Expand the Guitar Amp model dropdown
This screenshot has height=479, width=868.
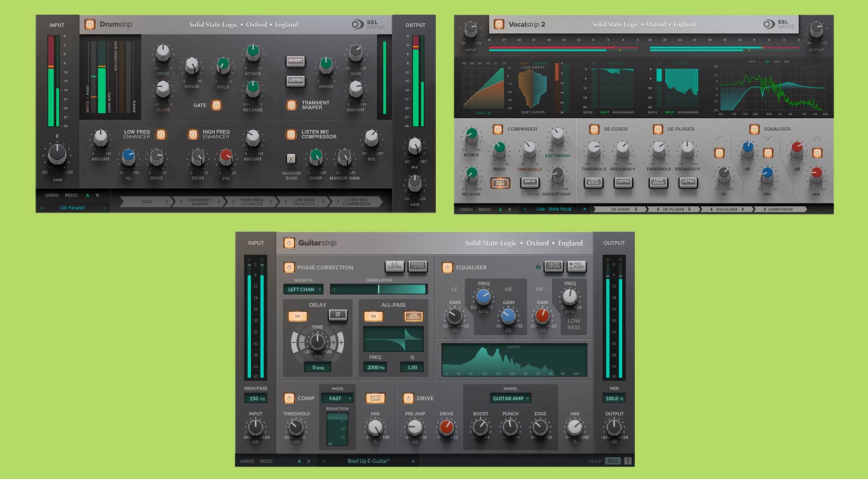click(511, 398)
